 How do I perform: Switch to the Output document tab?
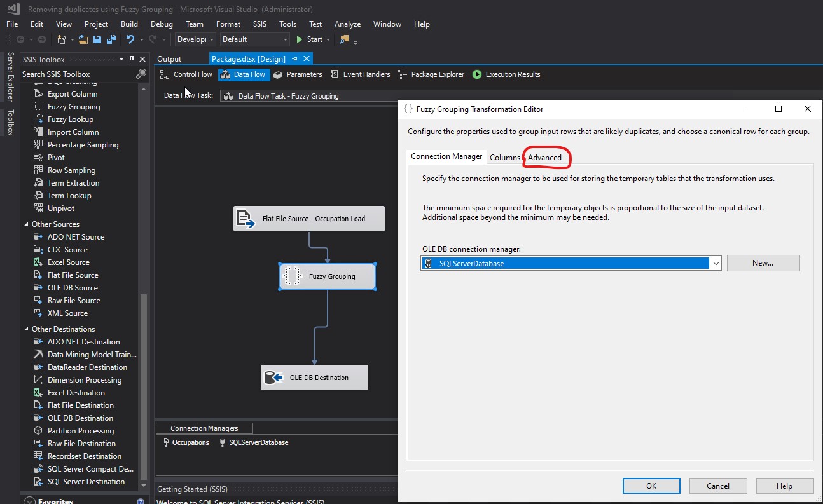169,59
